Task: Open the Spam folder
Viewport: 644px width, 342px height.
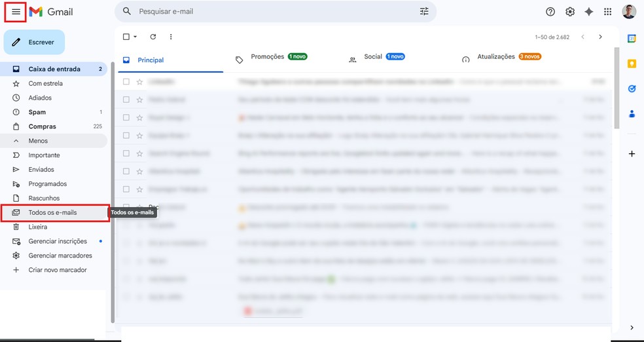Action: [x=54, y=112]
